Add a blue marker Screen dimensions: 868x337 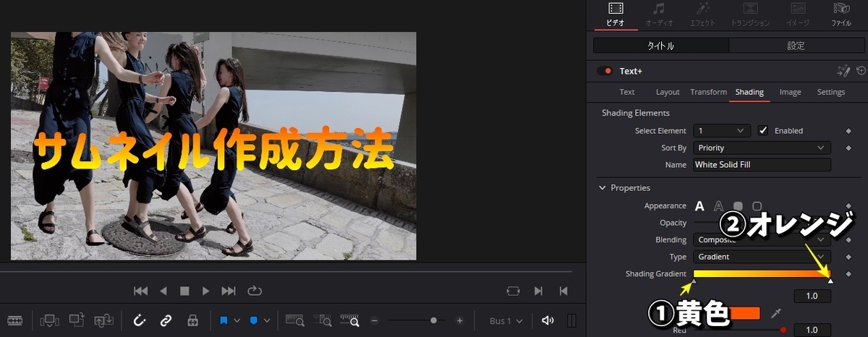tap(254, 320)
